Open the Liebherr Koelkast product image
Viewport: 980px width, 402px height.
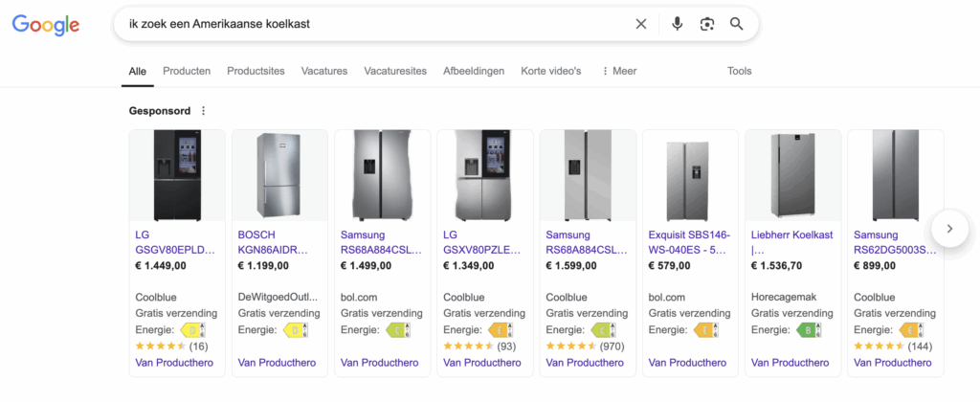click(793, 176)
